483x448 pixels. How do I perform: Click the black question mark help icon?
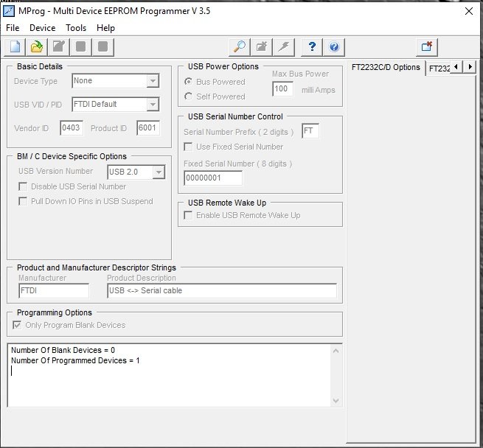(x=312, y=47)
